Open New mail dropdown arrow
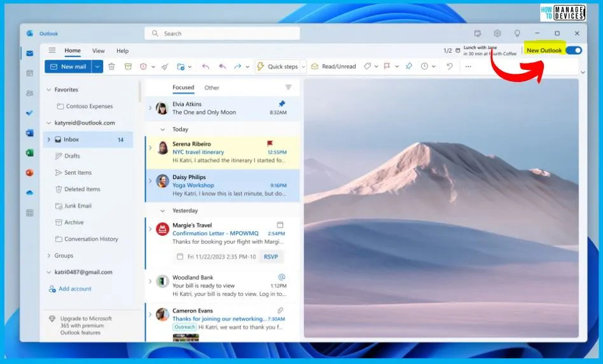 pos(97,67)
